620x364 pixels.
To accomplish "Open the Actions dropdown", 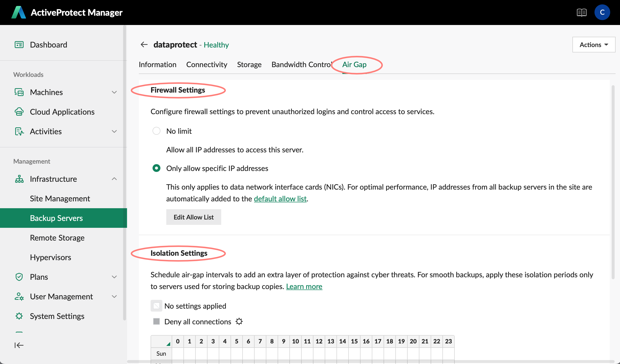I will 594,45.
